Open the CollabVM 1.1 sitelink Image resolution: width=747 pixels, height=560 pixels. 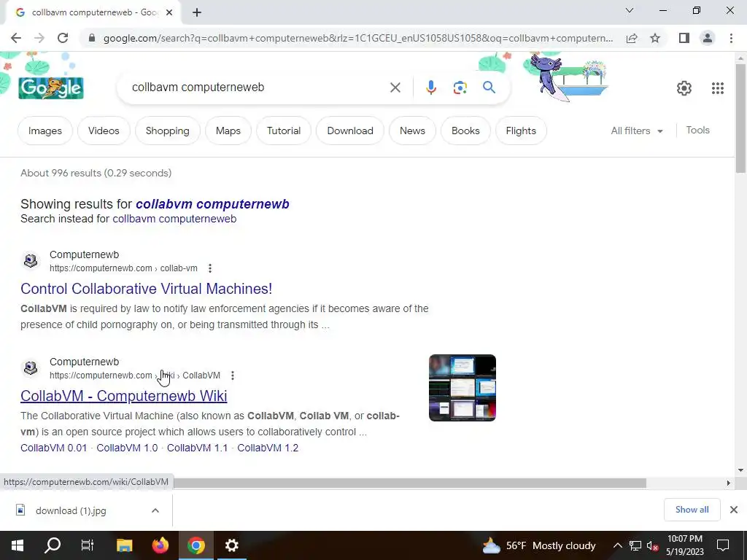coord(197,448)
